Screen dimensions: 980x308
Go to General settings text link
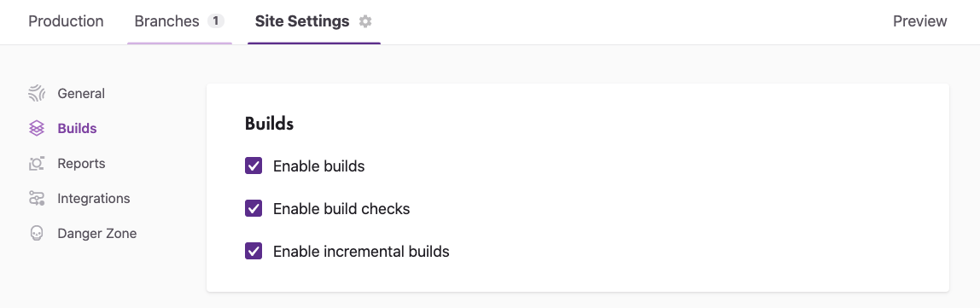point(81,94)
